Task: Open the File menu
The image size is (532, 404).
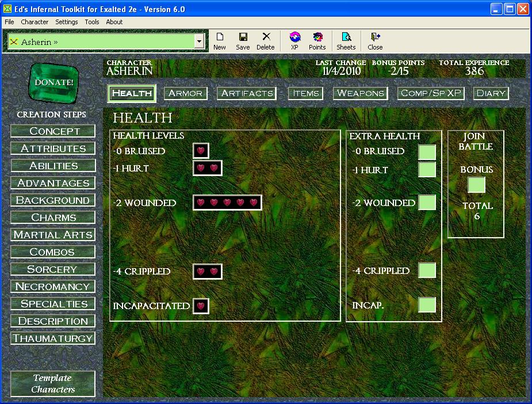Action: pos(9,22)
